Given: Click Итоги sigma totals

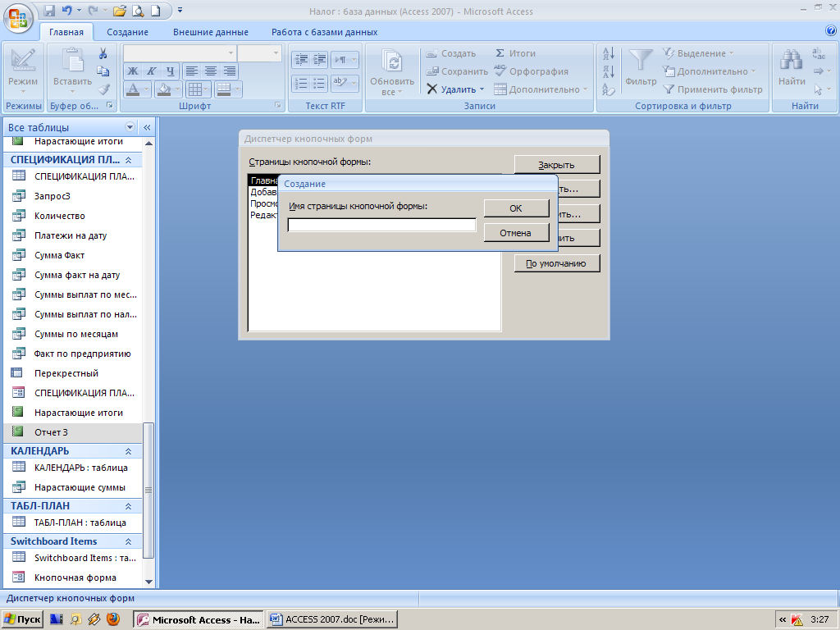Looking at the screenshot, I should (515, 53).
